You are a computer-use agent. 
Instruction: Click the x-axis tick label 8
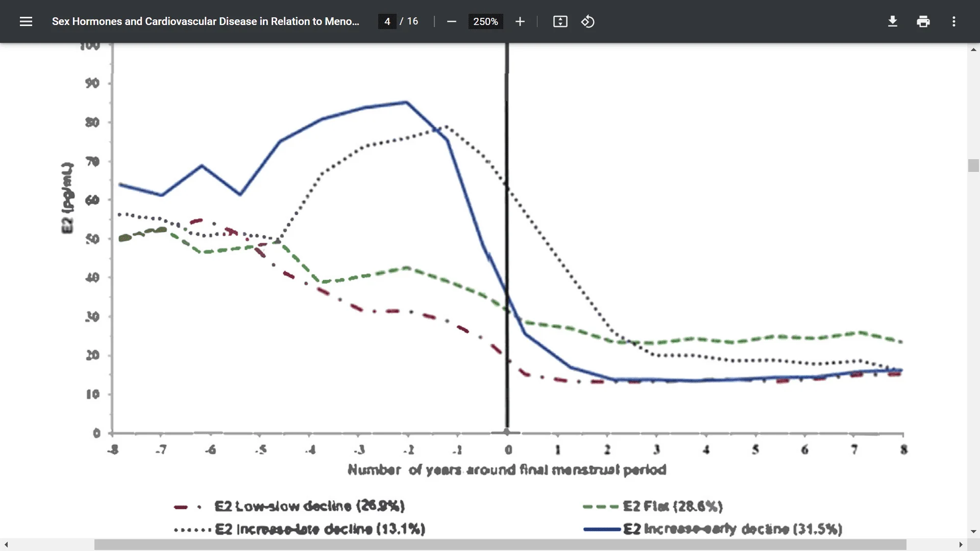pyautogui.click(x=904, y=449)
